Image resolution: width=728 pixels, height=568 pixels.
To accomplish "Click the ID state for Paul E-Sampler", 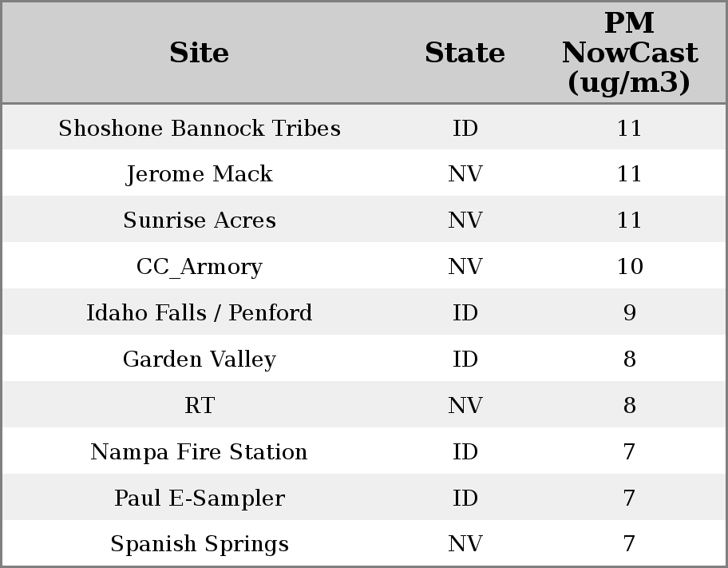I will [x=465, y=498].
